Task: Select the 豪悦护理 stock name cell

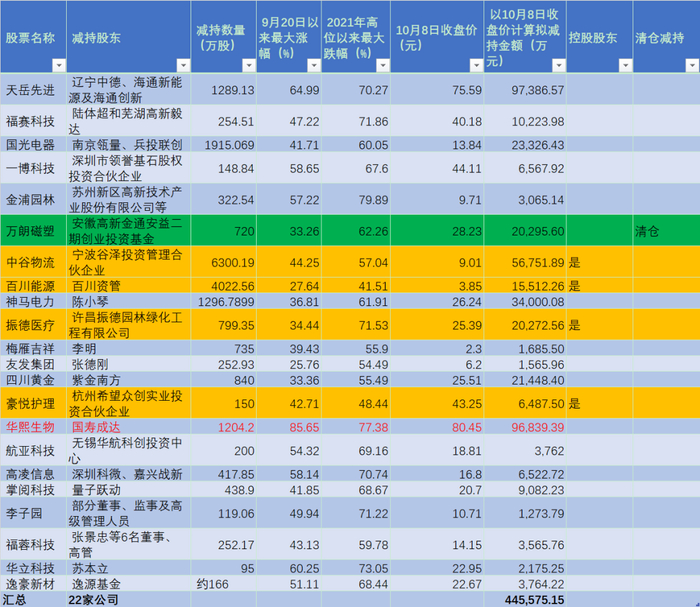Action: (33, 403)
